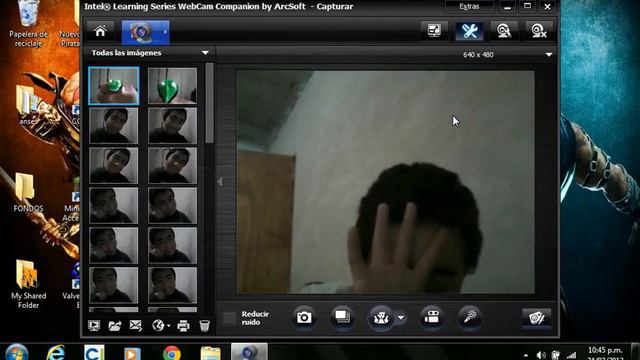Select the first green object thumbnail
The height and width of the screenshot is (360, 640).
(x=114, y=86)
